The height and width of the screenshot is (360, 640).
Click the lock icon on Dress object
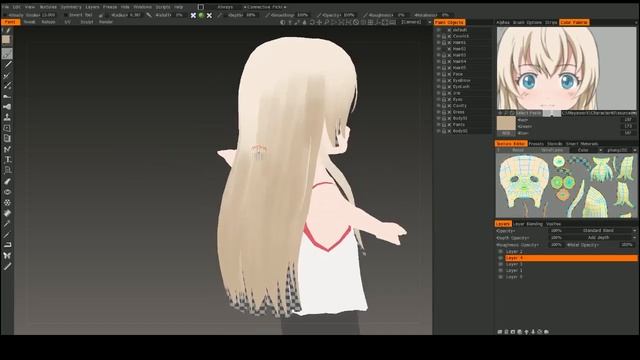click(444, 112)
